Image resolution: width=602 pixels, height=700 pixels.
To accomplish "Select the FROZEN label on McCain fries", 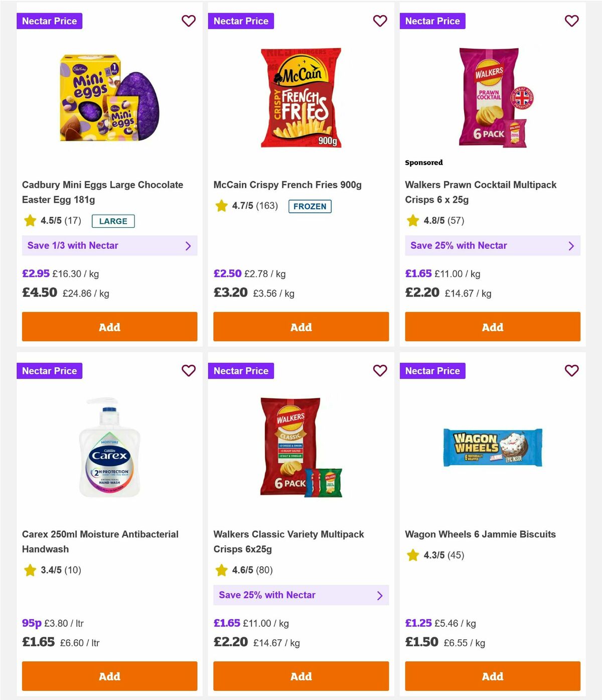I will (310, 206).
